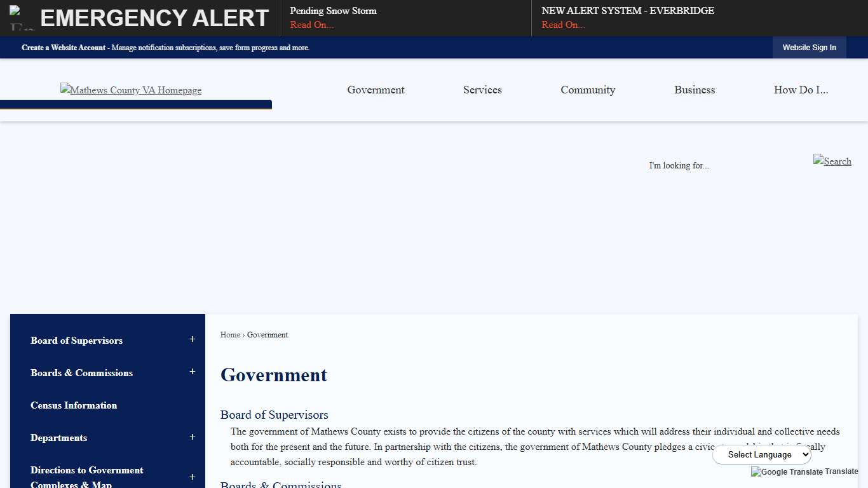Open the Business navigation menu
This screenshot has height=488, width=868.
click(x=695, y=90)
